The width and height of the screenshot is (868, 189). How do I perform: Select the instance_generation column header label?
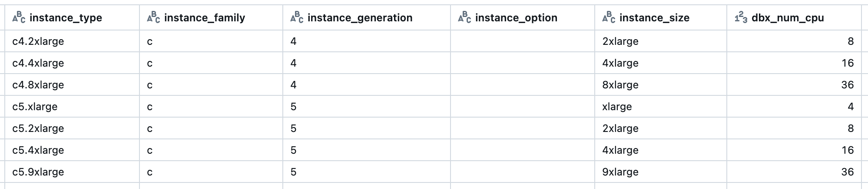click(x=360, y=18)
